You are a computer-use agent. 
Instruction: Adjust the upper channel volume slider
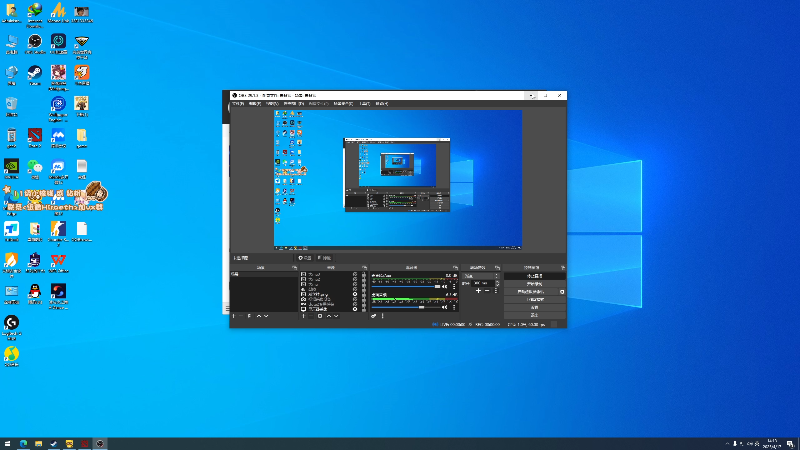pos(406,287)
